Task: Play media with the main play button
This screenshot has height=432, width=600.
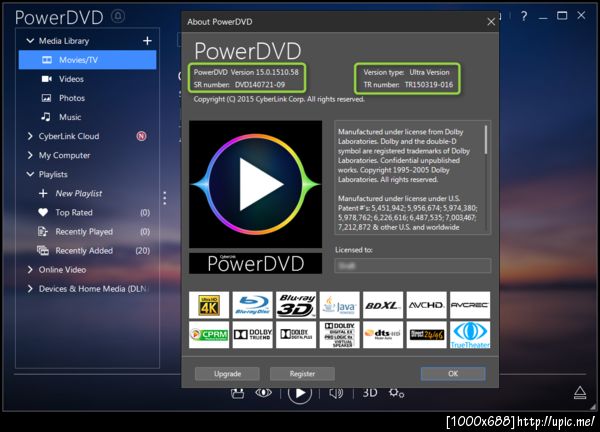Action: pyautogui.click(x=300, y=393)
